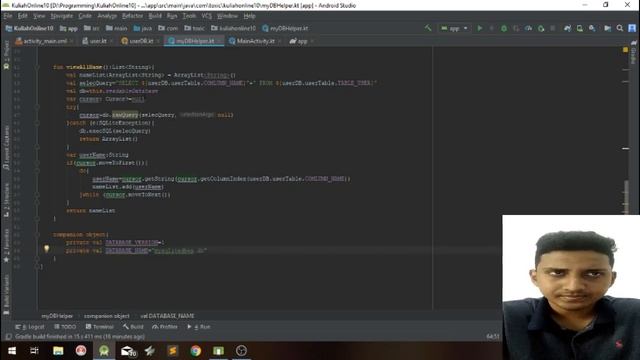Open the Logcat tool window
Screen dimensions: 640x360
point(30,327)
